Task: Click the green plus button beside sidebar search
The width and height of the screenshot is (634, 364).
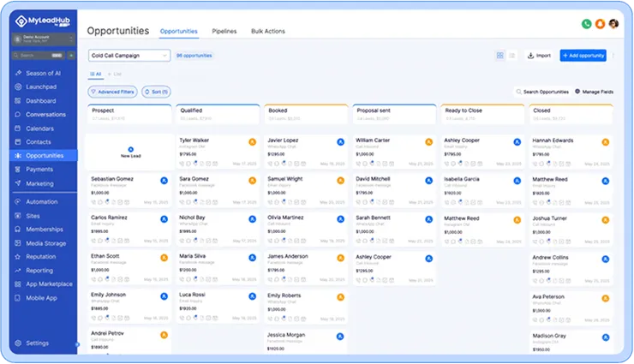Action: coord(71,56)
